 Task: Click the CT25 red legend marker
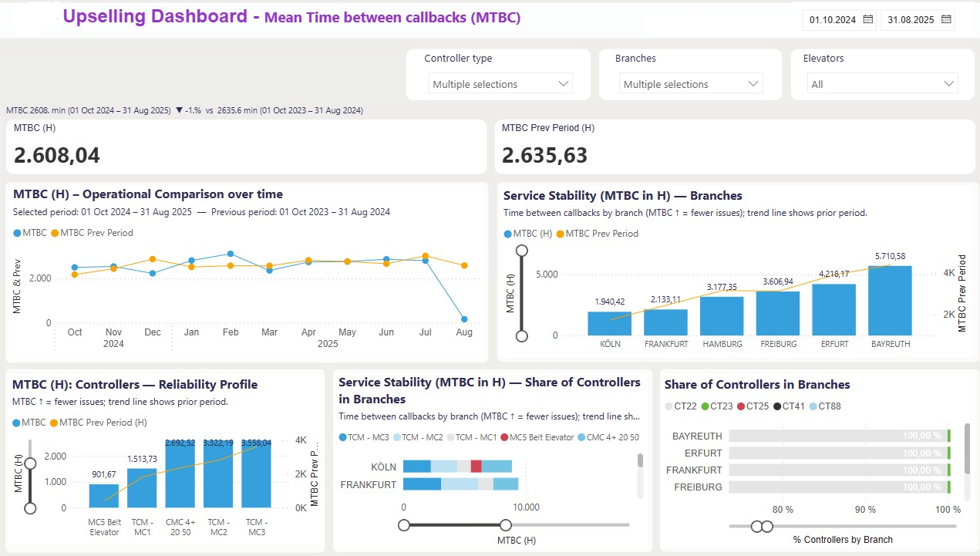click(x=742, y=406)
